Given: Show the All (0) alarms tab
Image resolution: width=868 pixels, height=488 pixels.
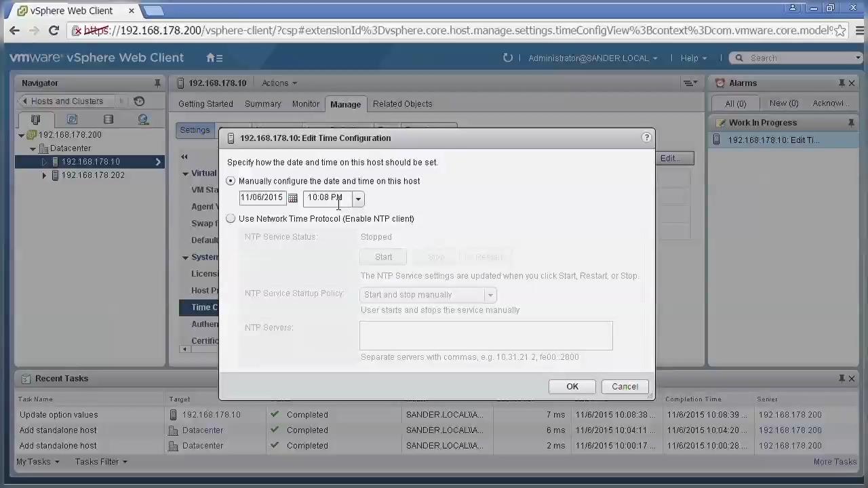Looking at the screenshot, I should point(735,103).
